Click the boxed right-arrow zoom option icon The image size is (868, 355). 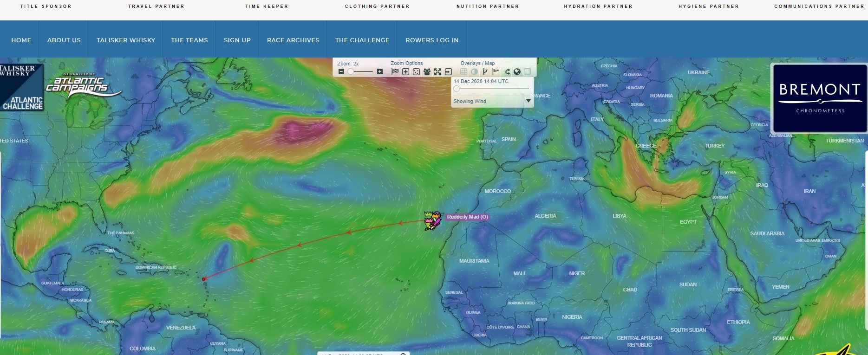tap(448, 71)
